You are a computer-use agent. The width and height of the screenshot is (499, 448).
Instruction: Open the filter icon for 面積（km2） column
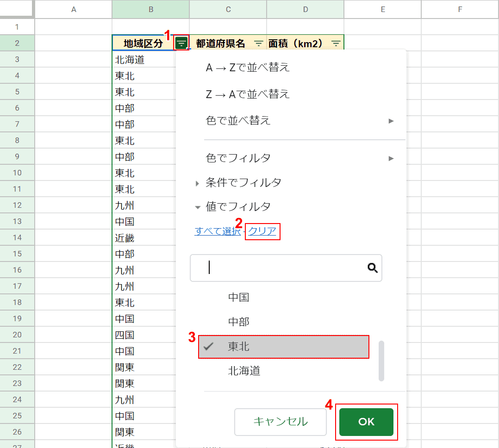click(x=336, y=44)
